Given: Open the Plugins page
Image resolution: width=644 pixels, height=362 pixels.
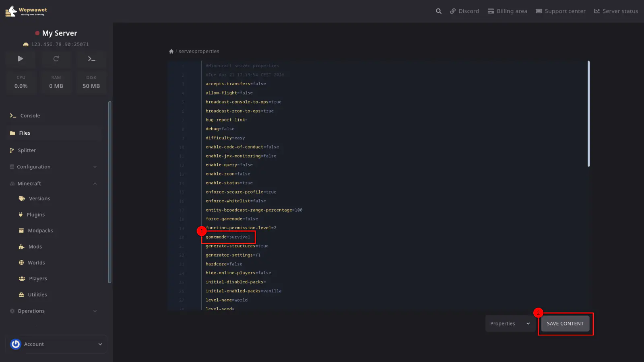Looking at the screenshot, I should pyautogui.click(x=35, y=215).
